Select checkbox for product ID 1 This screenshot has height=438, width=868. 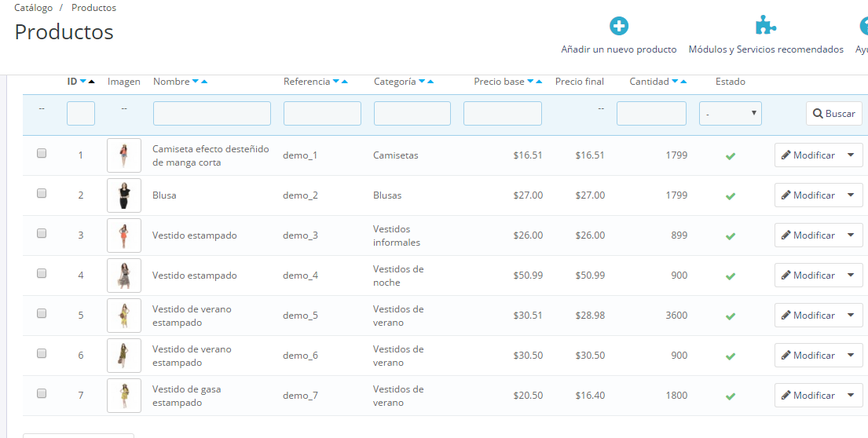(x=42, y=154)
